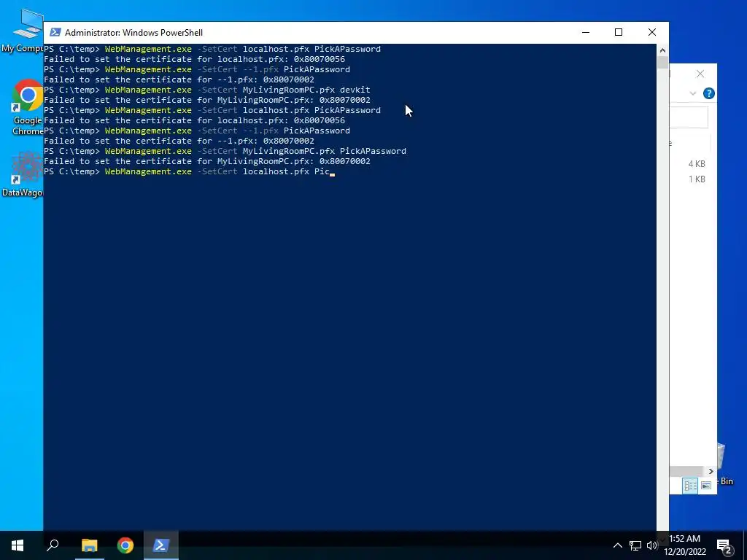Click the PowerShell vertical scrollbar thumb
This screenshot has width=747, height=560.
click(662, 62)
